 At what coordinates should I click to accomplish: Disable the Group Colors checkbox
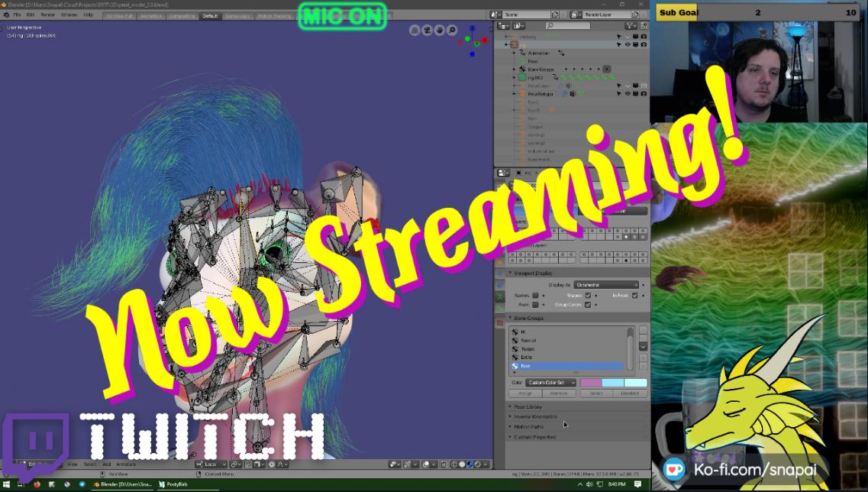588,304
